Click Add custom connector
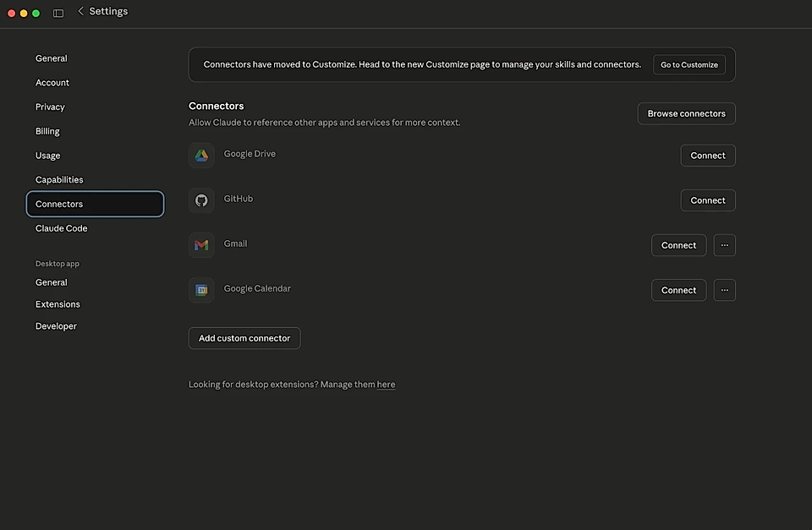812x530 pixels. 244,337
